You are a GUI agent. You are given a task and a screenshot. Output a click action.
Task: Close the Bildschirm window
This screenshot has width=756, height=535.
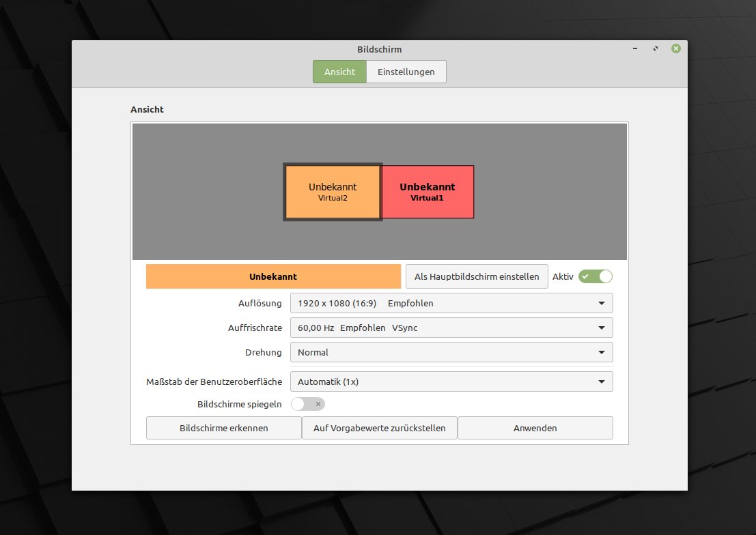[676, 48]
